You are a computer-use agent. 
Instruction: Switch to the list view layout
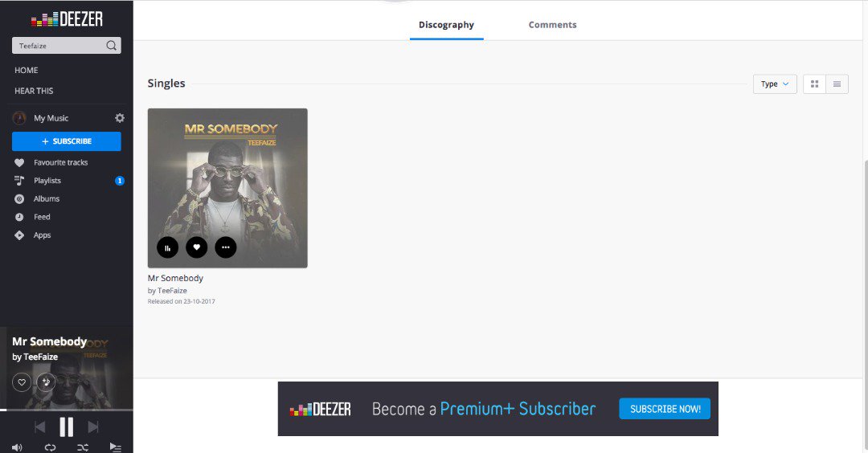tap(837, 84)
